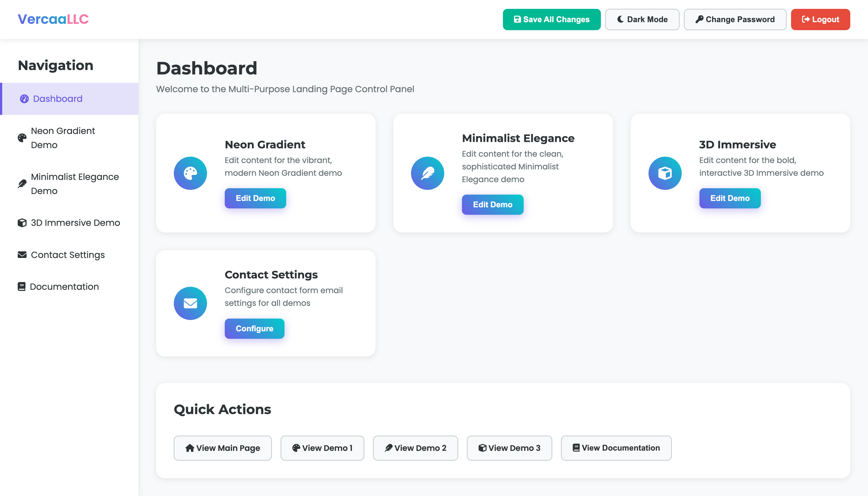Open 3D Immersive Demo in sidebar

tap(69, 223)
